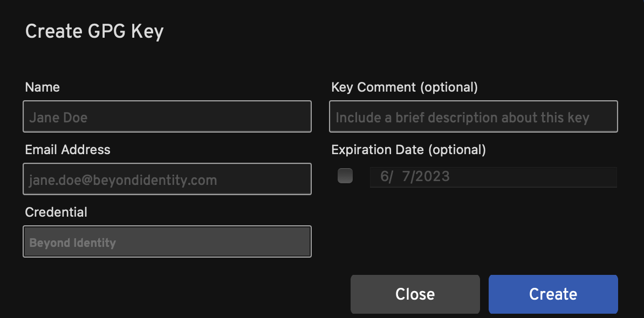
Task: Click the "Credential" label text
Action: tap(56, 212)
